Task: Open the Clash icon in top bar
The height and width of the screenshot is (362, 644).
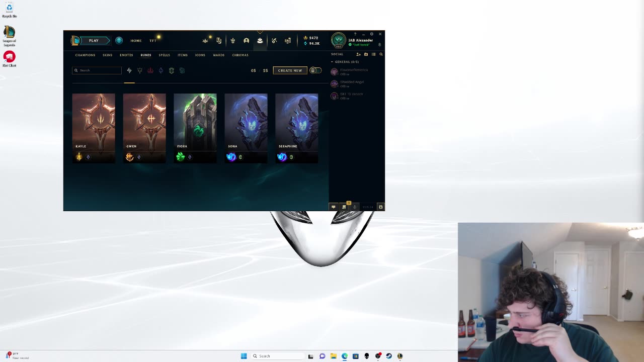Action: [205, 41]
